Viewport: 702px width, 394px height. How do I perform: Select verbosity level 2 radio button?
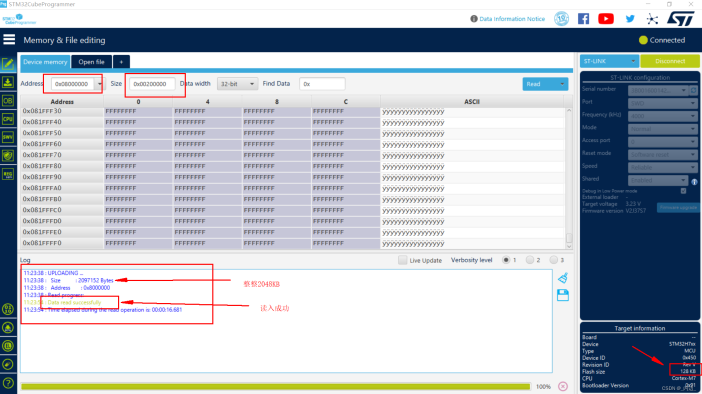coord(530,260)
